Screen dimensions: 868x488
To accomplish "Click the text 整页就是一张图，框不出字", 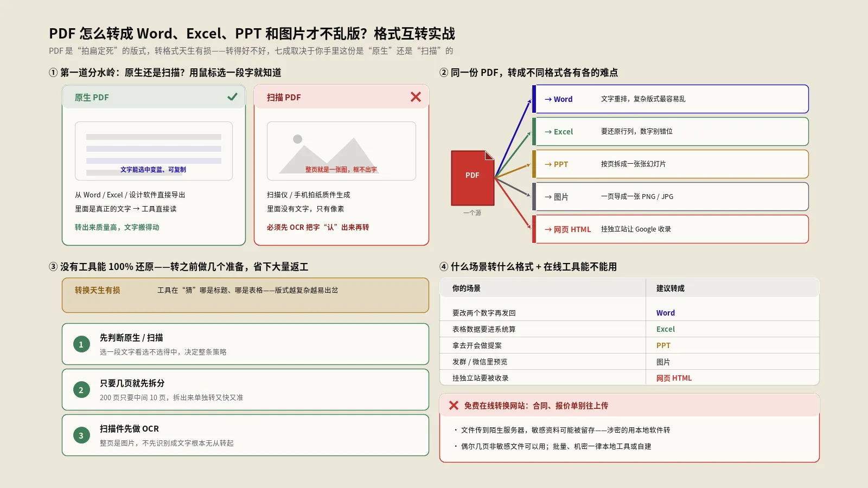I will 341,170.
